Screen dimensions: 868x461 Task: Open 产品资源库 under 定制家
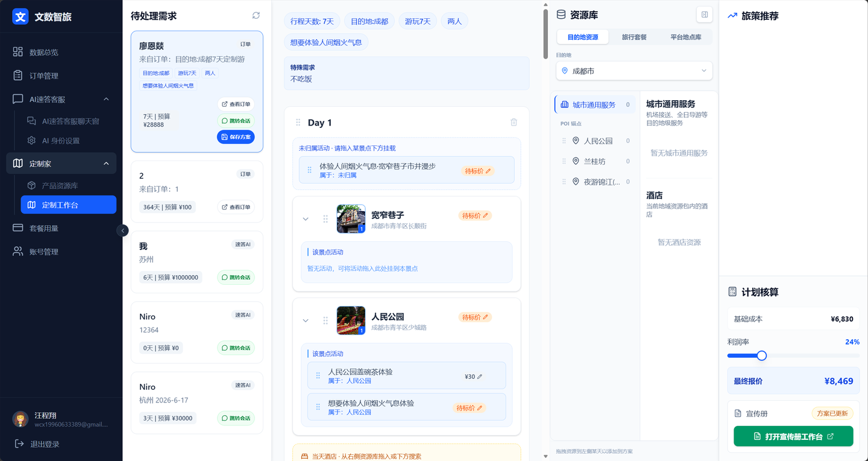coord(68,186)
